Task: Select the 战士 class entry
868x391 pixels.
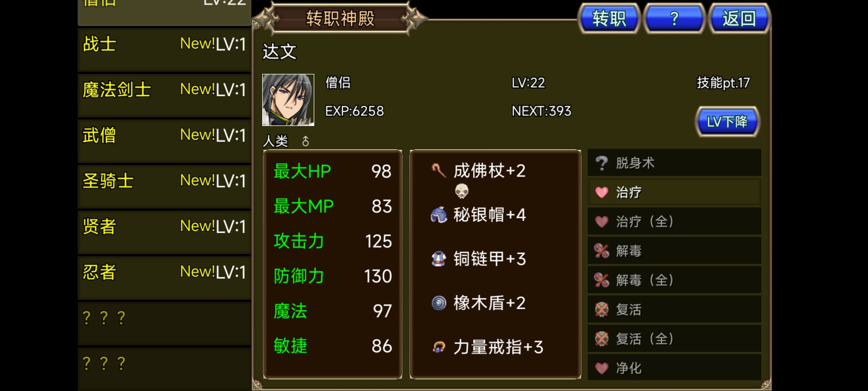Action: point(165,49)
